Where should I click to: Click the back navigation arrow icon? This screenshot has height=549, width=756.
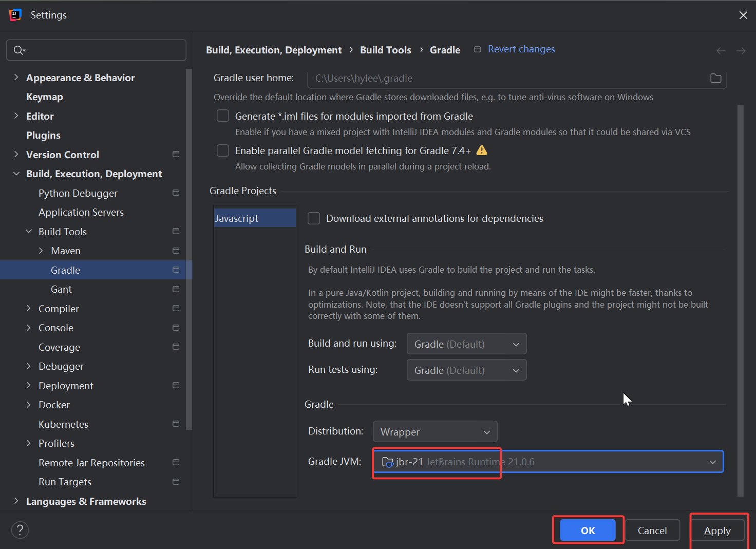[721, 50]
